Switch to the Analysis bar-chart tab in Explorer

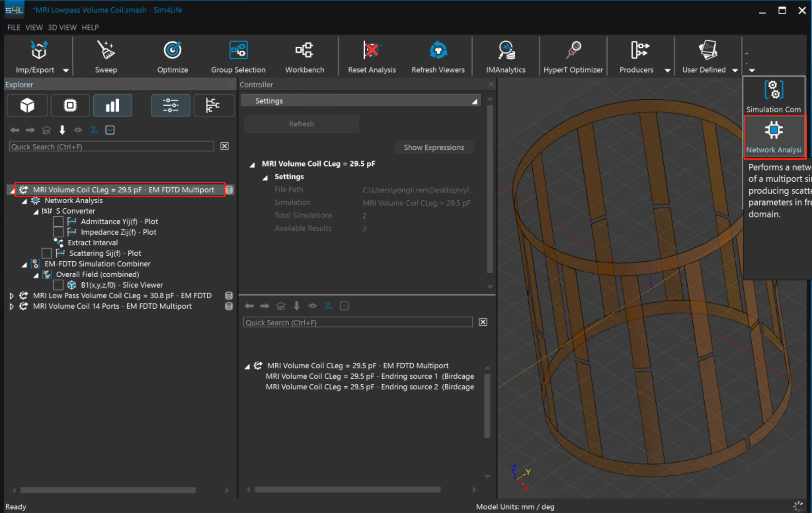click(112, 105)
